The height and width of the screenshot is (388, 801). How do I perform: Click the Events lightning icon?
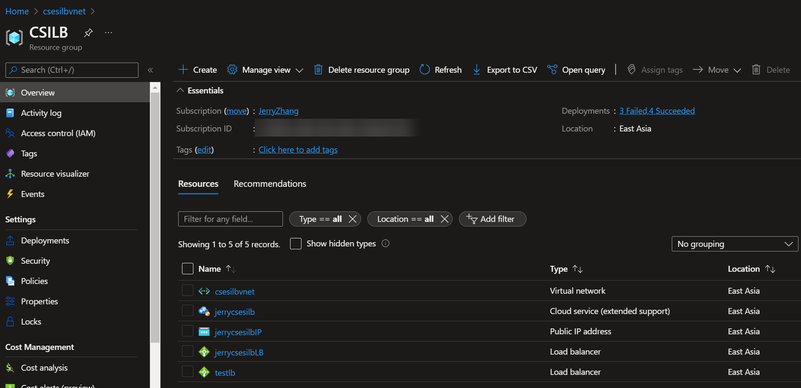click(10, 195)
